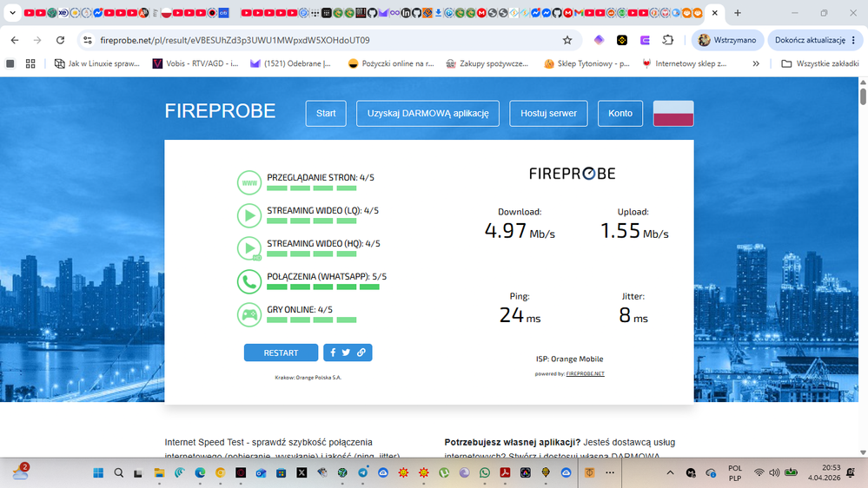Close the current FireProbe tab
868x488 pixels.
point(715,13)
